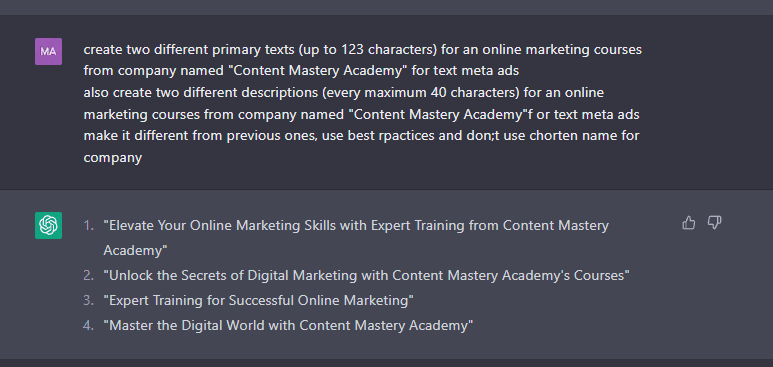Click the line "also create two different descriptions"
773x367 pixels.
coord(344,93)
